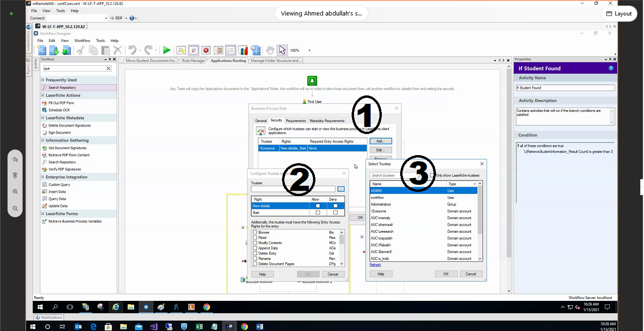This screenshot has height=331, width=644.
Task: Click the Refresh link in Select Trustee
Action: (x=375, y=265)
